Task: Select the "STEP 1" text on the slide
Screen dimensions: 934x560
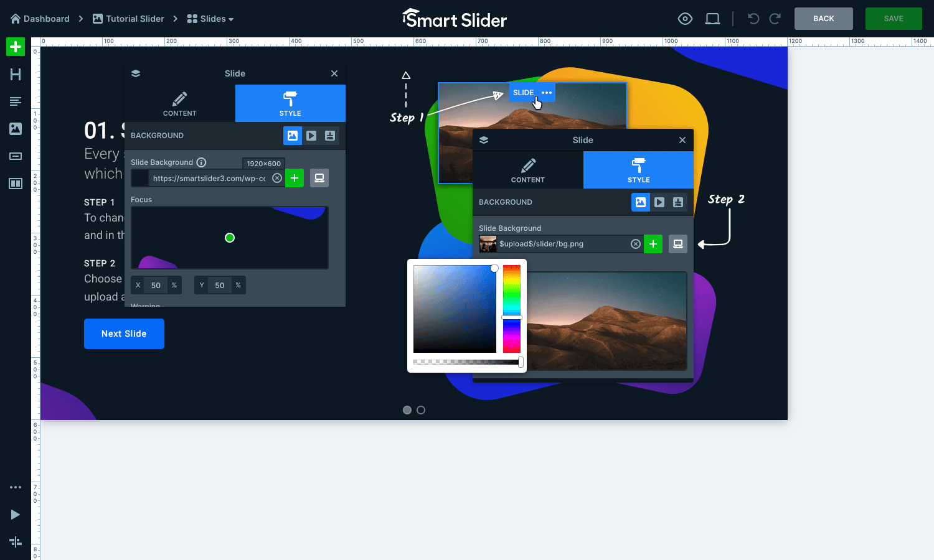Action: 100,202
